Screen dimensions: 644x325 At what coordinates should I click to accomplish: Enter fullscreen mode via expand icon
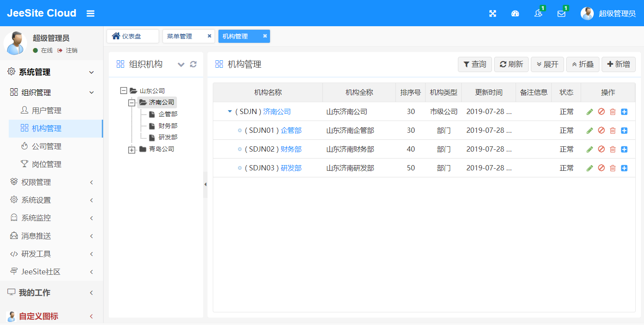point(492,14)
